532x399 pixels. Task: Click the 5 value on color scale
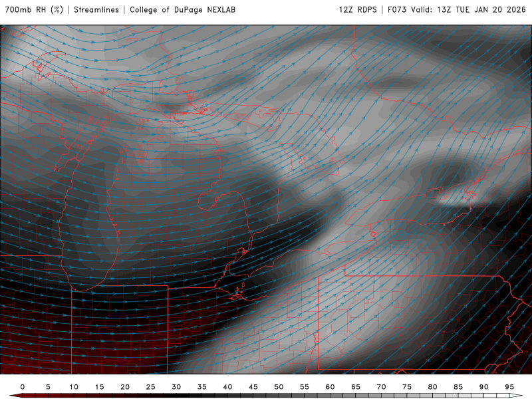coord(48,387)
